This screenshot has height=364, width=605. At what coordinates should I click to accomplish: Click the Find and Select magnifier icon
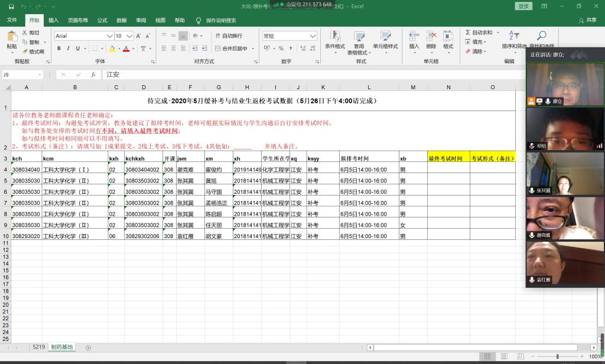541,36
